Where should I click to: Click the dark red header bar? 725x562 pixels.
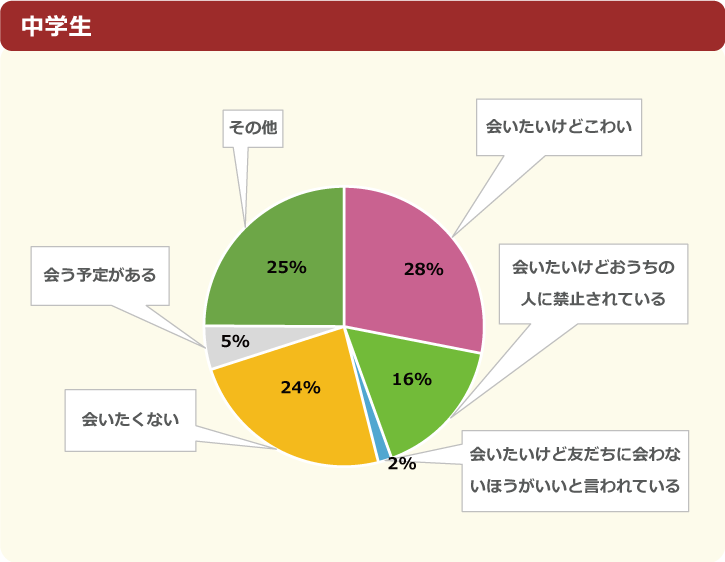(362, 26)
